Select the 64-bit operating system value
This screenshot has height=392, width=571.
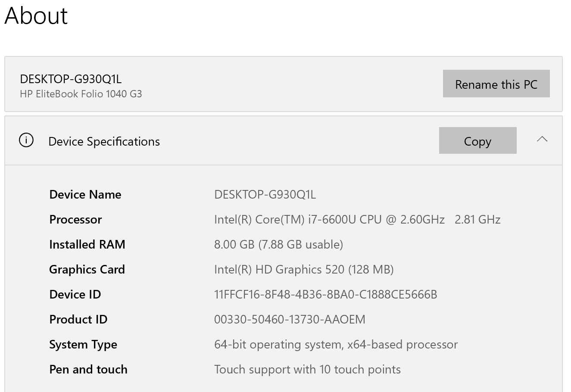336,345
